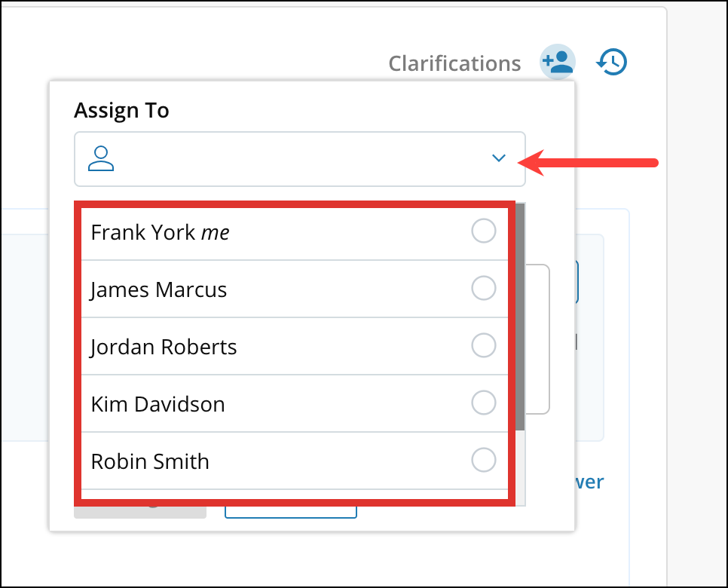
Task: Click the assign user icon beside Clarifications
Action: 558,62
